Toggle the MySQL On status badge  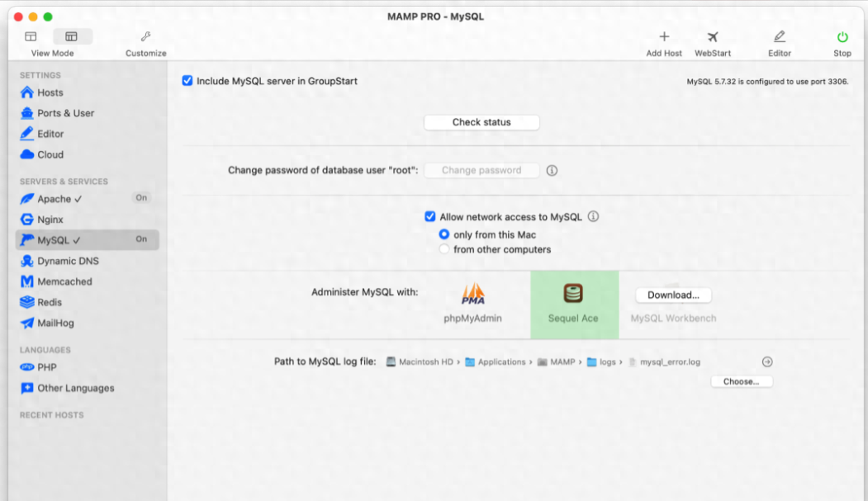141,239
